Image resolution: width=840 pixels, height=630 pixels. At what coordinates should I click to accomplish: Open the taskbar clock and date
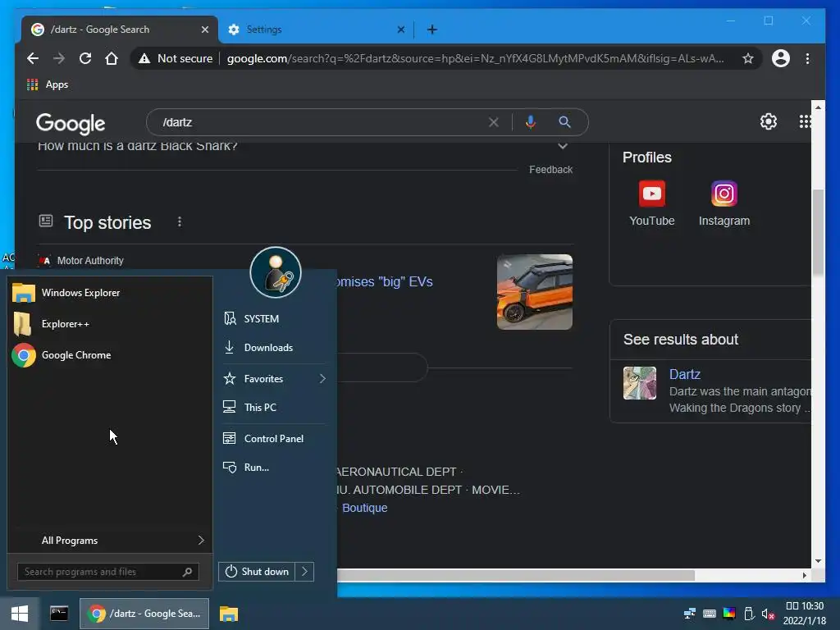point(805,614)
